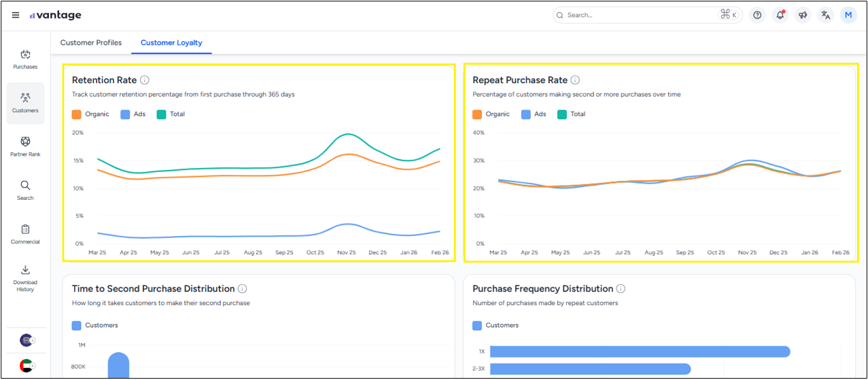
Task: Expand the UAE country flag selector
Action: pos(27,365)
